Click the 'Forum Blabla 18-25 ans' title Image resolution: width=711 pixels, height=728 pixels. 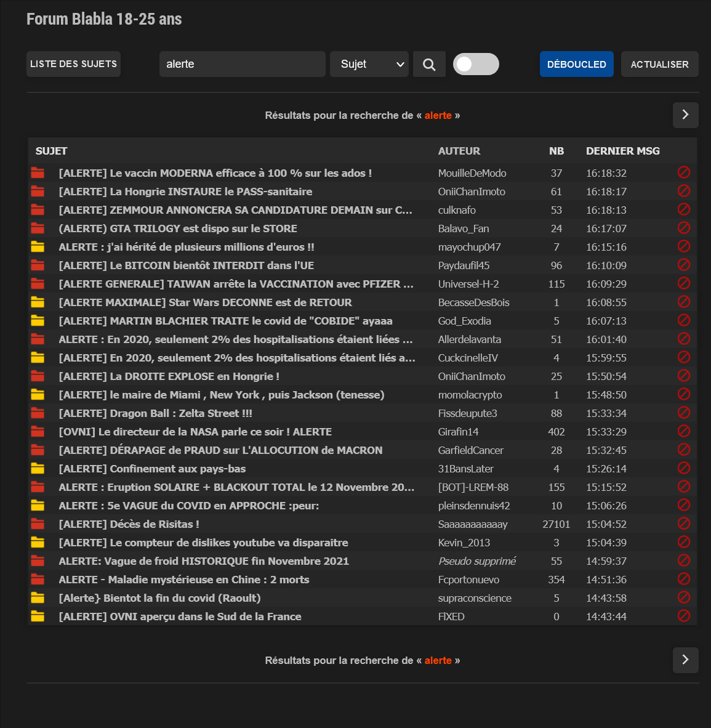[x=104, y=19]
